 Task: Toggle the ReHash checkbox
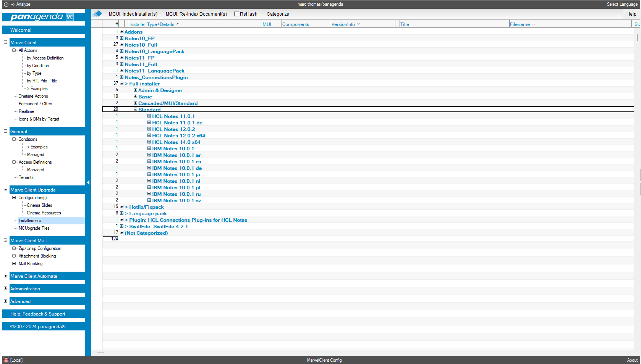236,14
